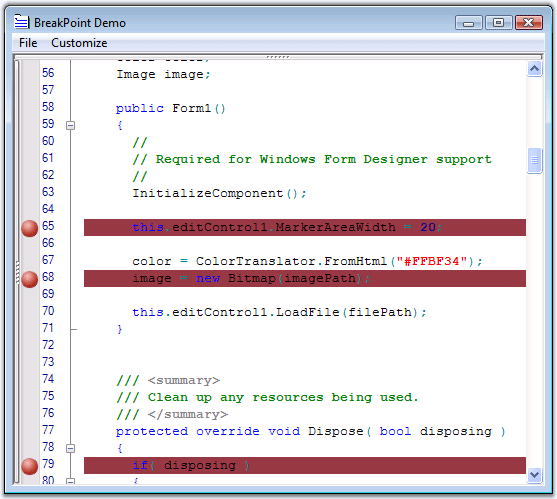Collapse the code block at line 78
The width and height of the screenshot is (557, 499).
[70, 449]
